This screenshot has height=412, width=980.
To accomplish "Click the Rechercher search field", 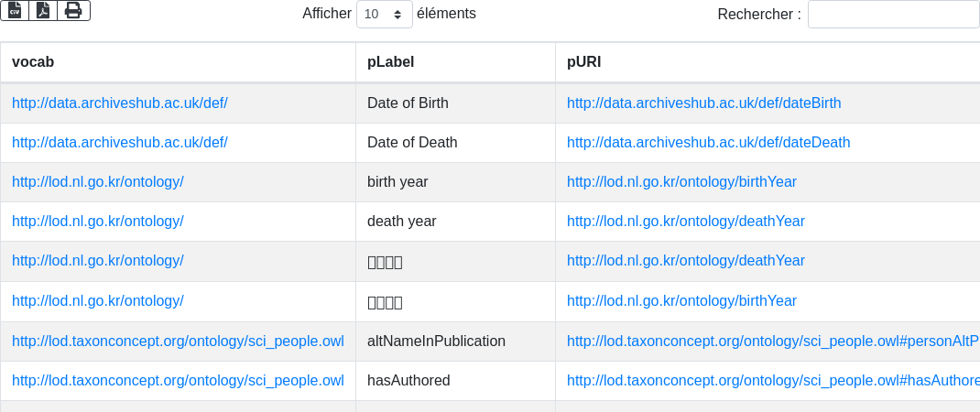I will [893, 15].
